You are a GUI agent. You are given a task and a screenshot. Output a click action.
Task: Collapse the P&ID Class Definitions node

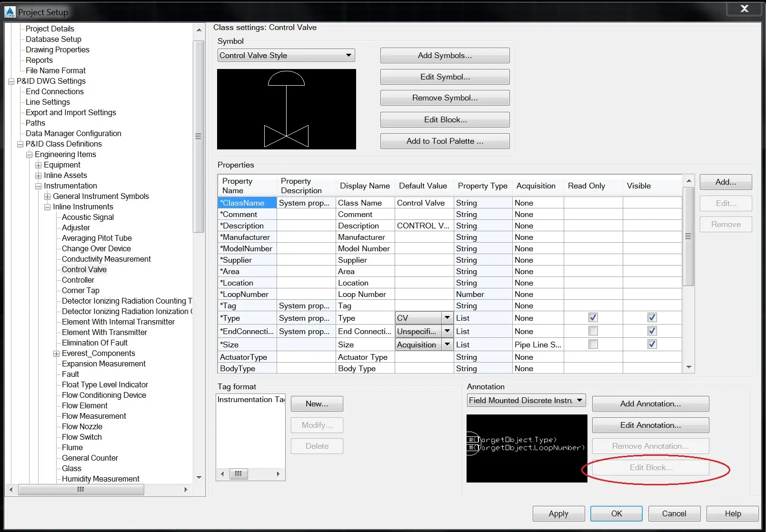[x=20, y=144]
